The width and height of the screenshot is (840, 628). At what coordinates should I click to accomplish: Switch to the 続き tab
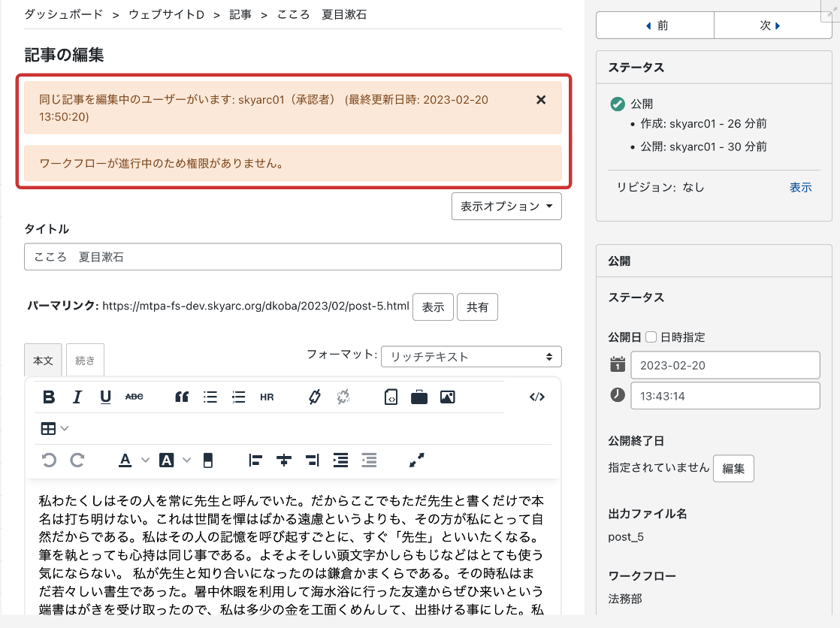tap(85, 360)
